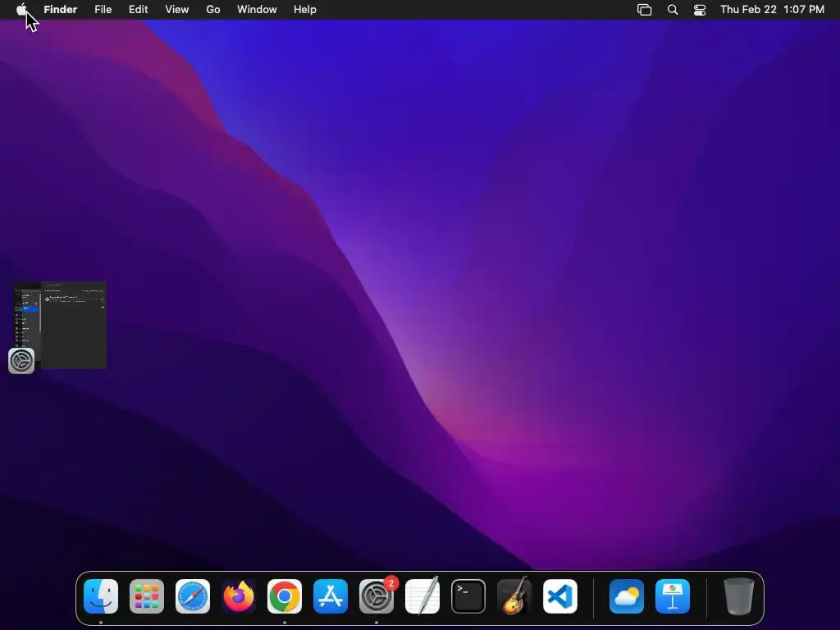The image size is (840, 630).
Task: Open Launchpad from the Dock
Action: point(147,596)
